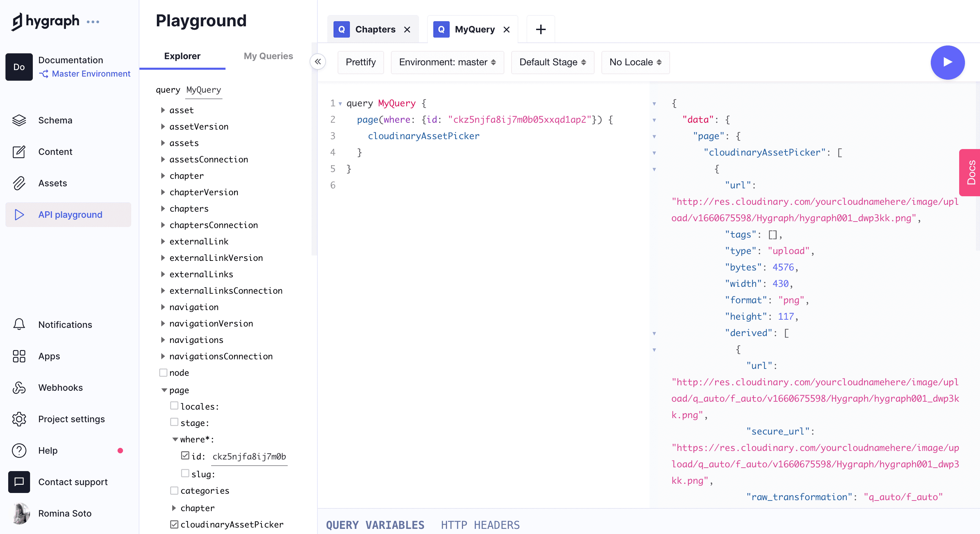Viewport: 980px width, 534px height.
Task: Open Project settings
Action: pyautogui.click(x=71, y=419)
